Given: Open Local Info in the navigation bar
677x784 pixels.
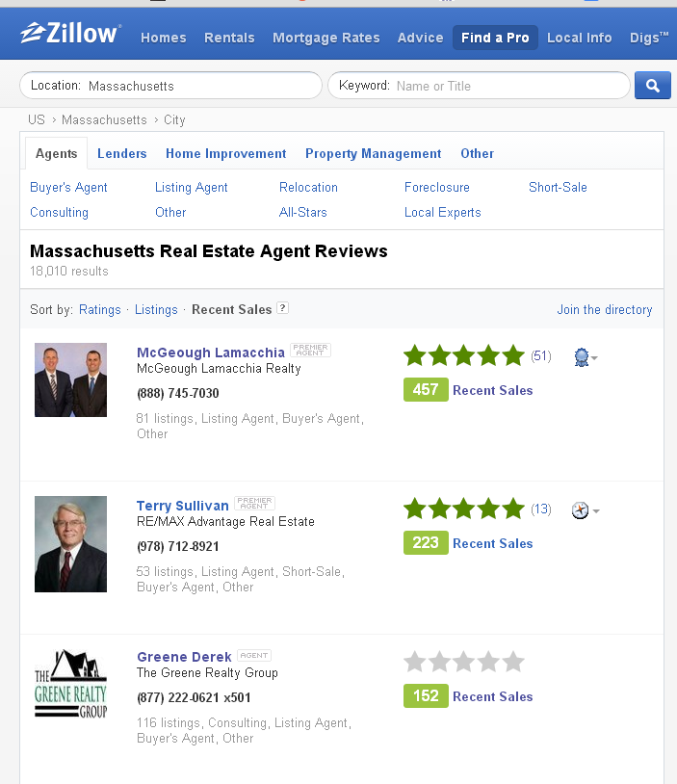Looking at the screenshot, I should (580, 38).
